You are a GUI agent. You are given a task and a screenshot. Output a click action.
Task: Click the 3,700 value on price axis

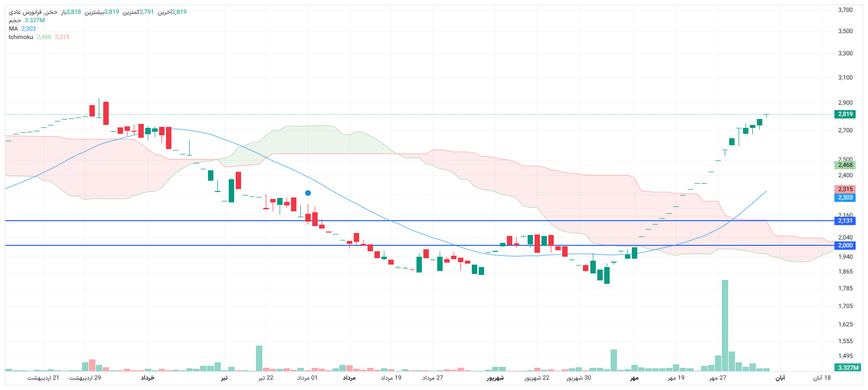click(x=845, y=10)
